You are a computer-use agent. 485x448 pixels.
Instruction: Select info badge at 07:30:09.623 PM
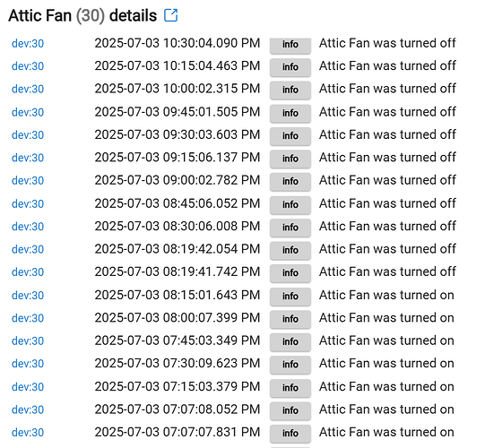(x=290, y=365)
